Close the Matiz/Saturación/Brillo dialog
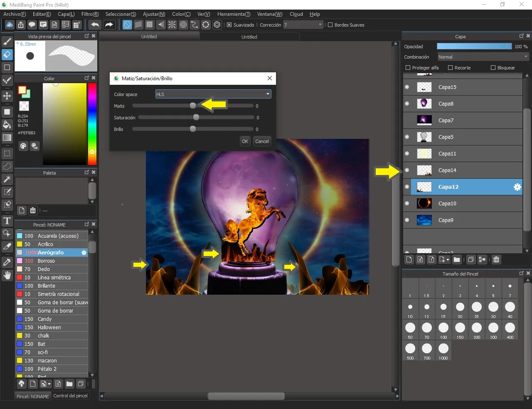This screenshot has width=532, height=409. point(270,78)
